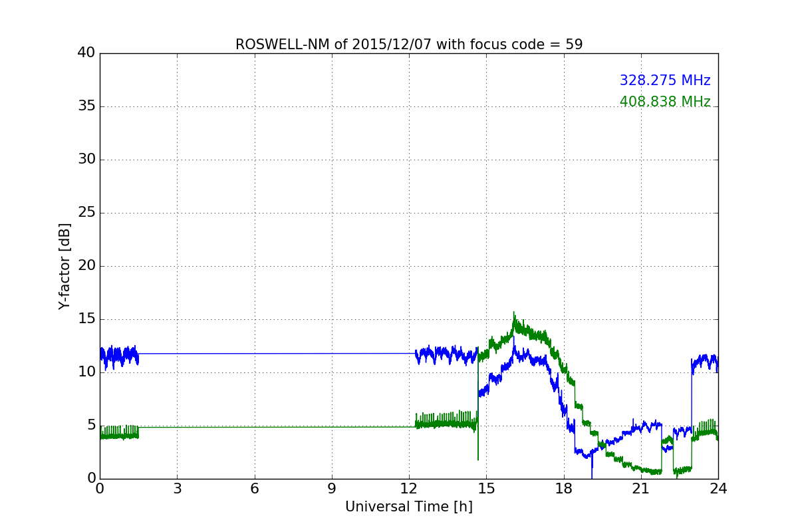Click x-axis tick value 6

pos(255,489)
